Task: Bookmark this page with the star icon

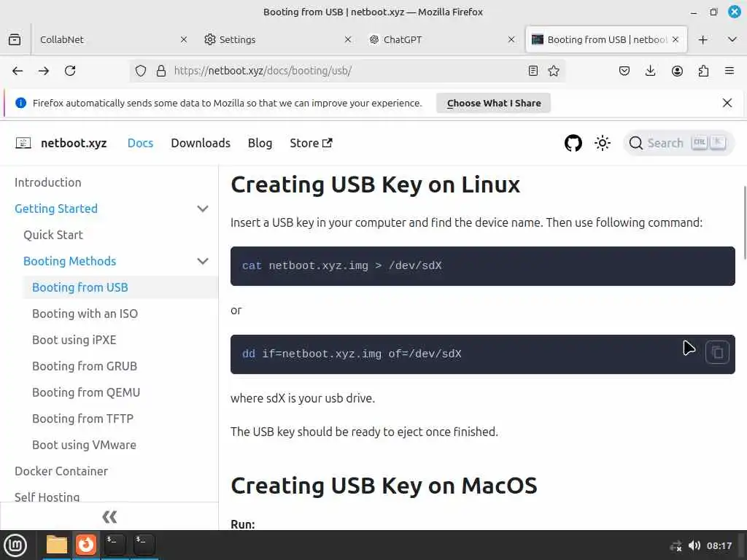Action: point(554,71)
